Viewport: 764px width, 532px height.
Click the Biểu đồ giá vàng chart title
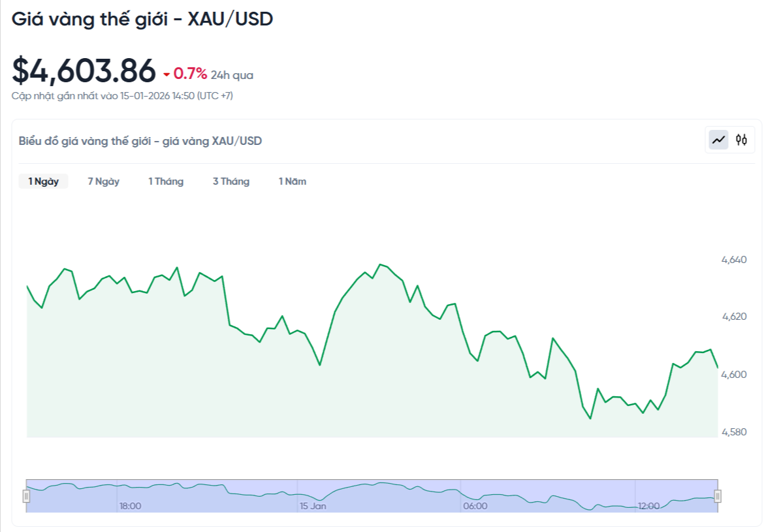[x=140, y=140]
